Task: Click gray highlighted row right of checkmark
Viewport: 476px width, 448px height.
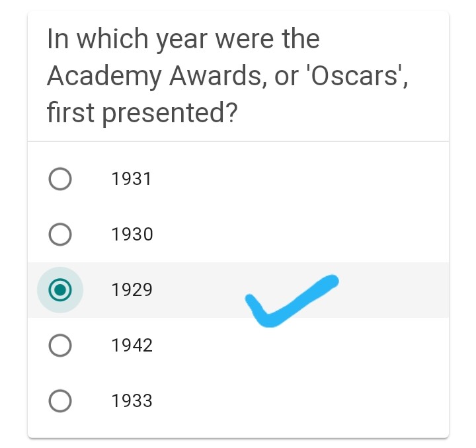Action: tap(397, 290)
